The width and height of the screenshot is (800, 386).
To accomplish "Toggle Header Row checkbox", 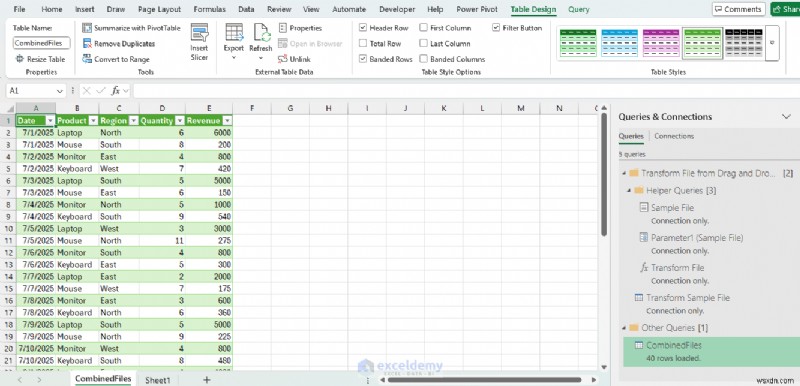I will pos(363,28).
